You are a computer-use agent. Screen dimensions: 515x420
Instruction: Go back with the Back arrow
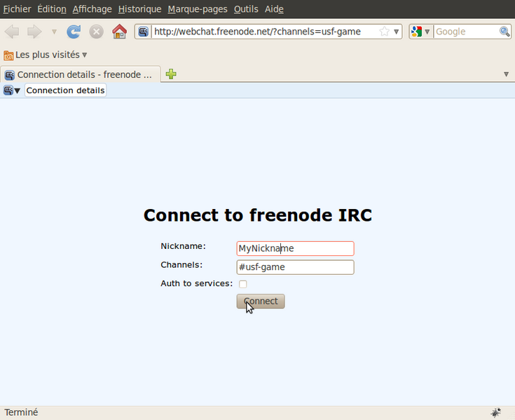pos(12,32)
